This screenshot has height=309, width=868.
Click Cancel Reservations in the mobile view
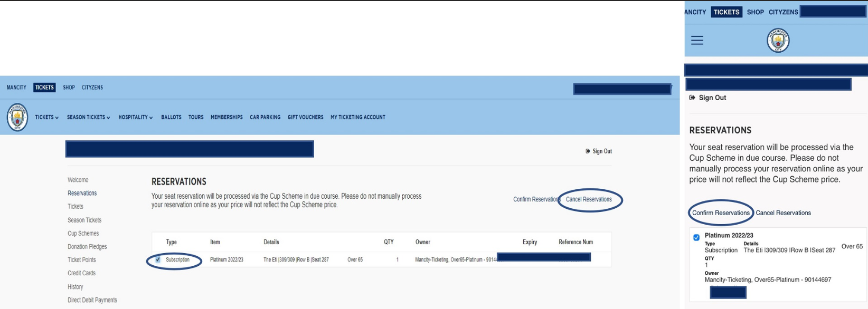click(784, 213)
